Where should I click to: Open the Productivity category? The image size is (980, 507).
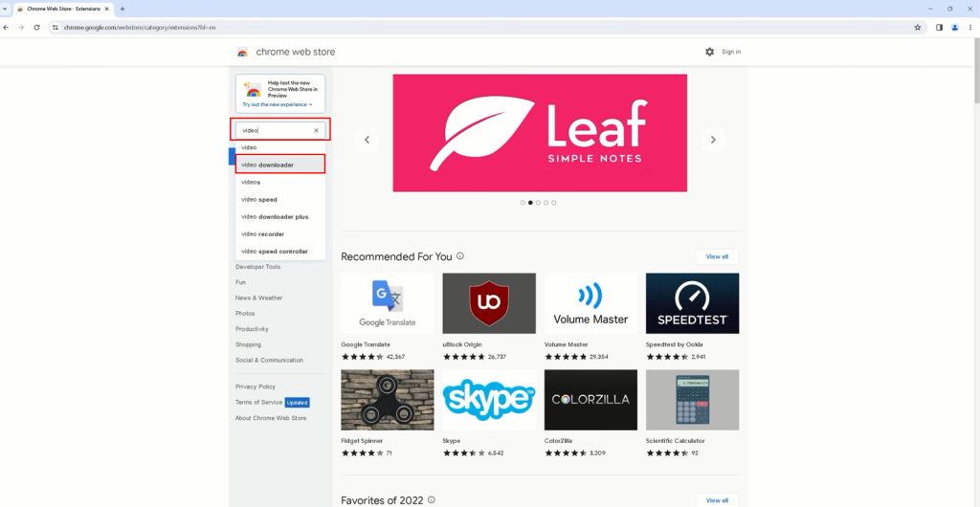pos(252,329)
